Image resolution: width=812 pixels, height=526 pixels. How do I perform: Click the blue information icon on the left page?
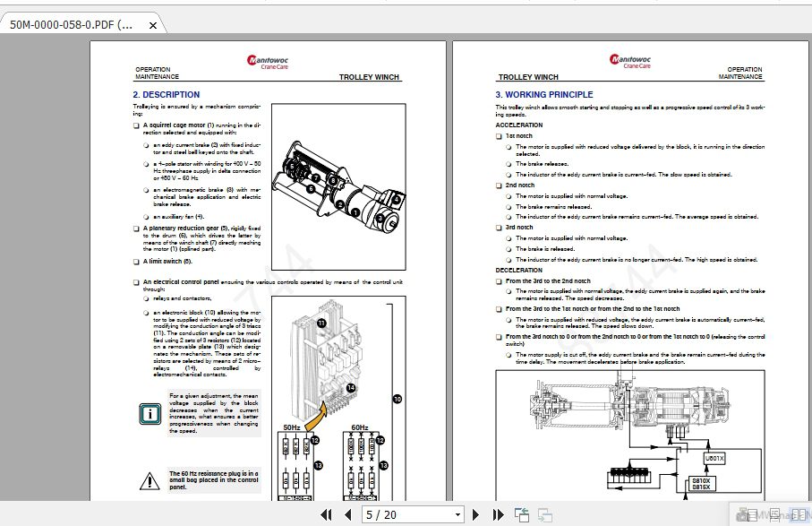click(x=149, y=414)
